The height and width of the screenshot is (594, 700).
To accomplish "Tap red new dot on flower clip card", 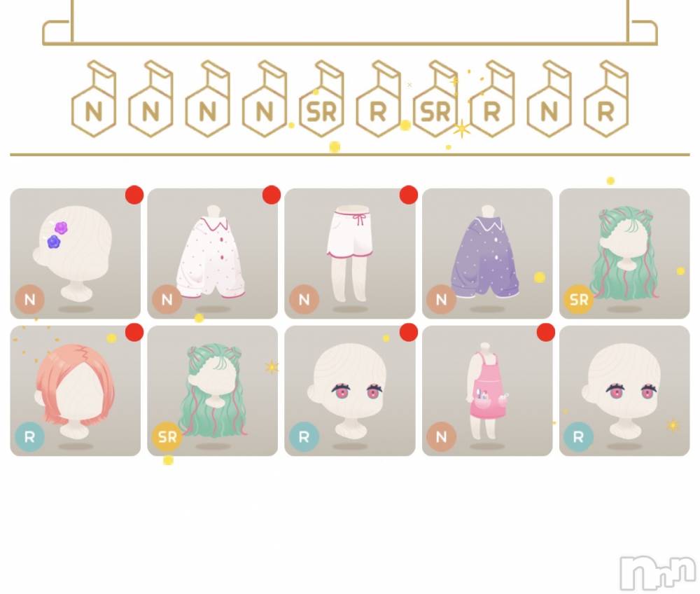I will pyautogui.click(x=134, y=195).
